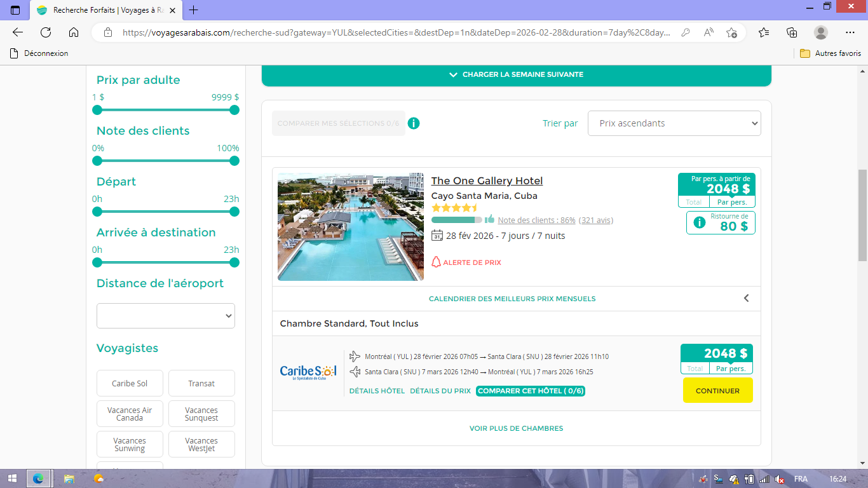Open Détails hôtel link

tap(377, 391)
